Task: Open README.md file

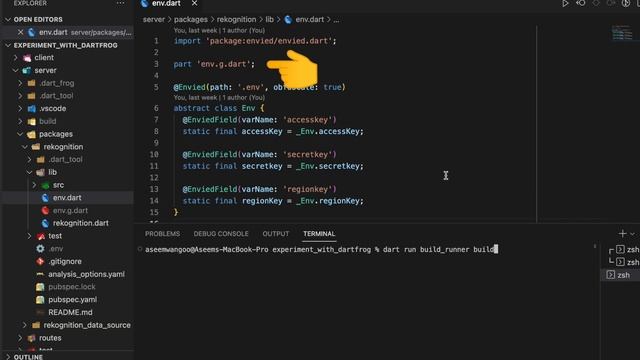Action: point(70,312)
